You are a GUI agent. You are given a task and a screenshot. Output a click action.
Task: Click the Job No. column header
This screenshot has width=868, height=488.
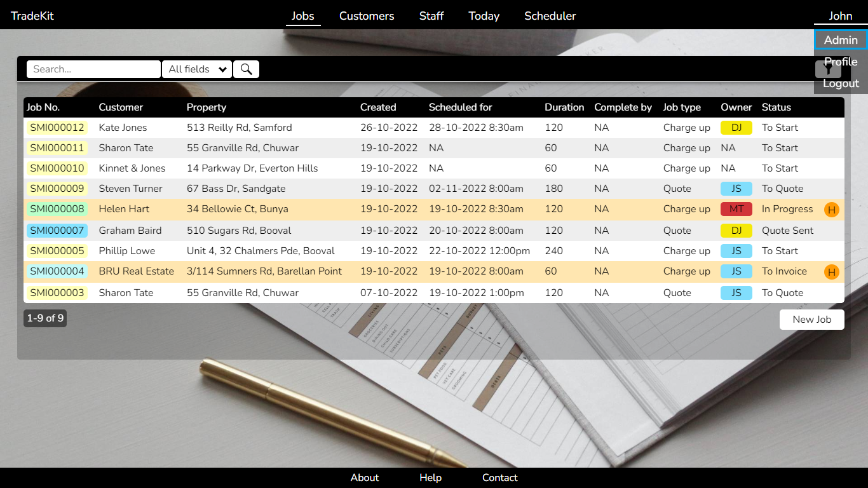(43, 107)
